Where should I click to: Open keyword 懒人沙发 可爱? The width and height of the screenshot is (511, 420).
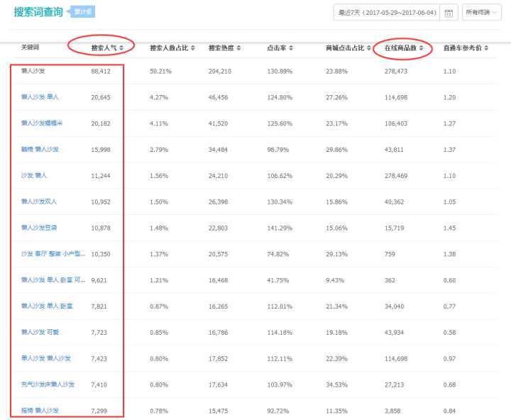(40, 332)
